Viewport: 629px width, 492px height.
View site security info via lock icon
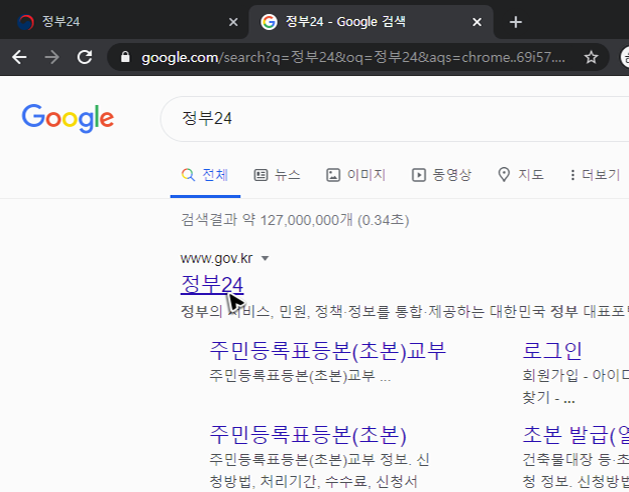pyautogui.click(x=125, y=57)
